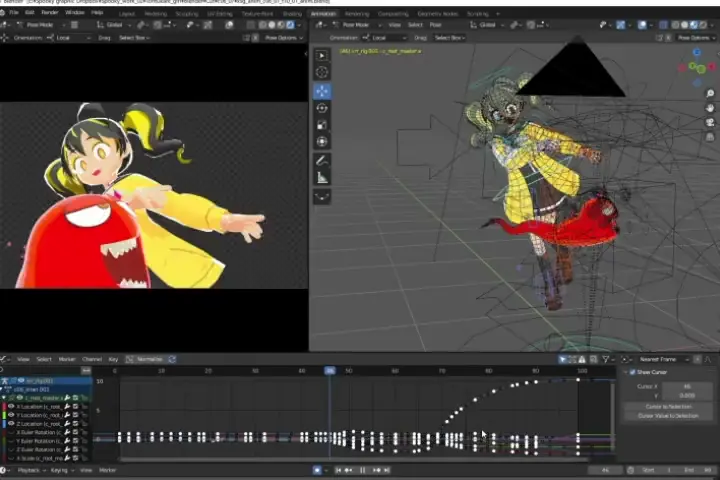
Task: Click the filter funnel icon in graph editor
Action: click(x=606, y=359)
